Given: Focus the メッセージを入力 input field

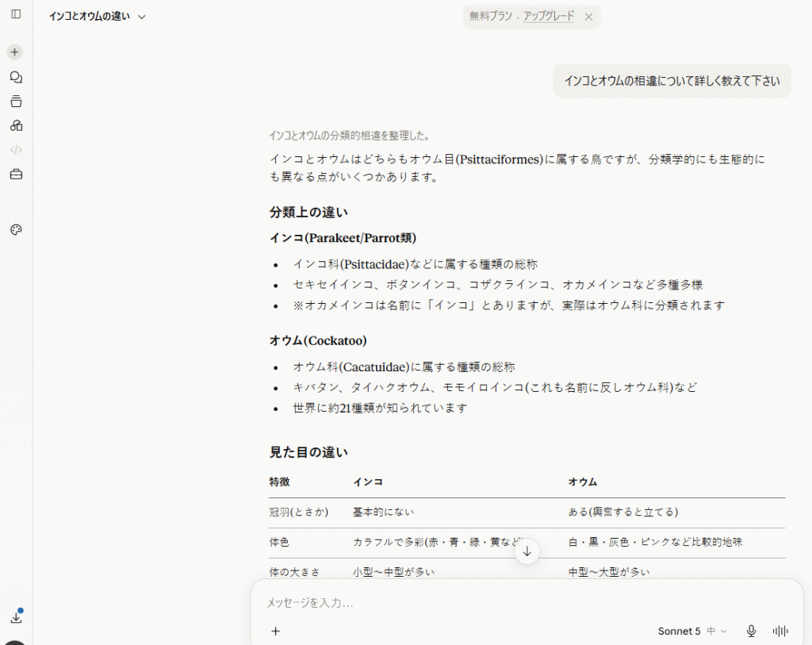Looking at the screenshot, I should (527, 602).
